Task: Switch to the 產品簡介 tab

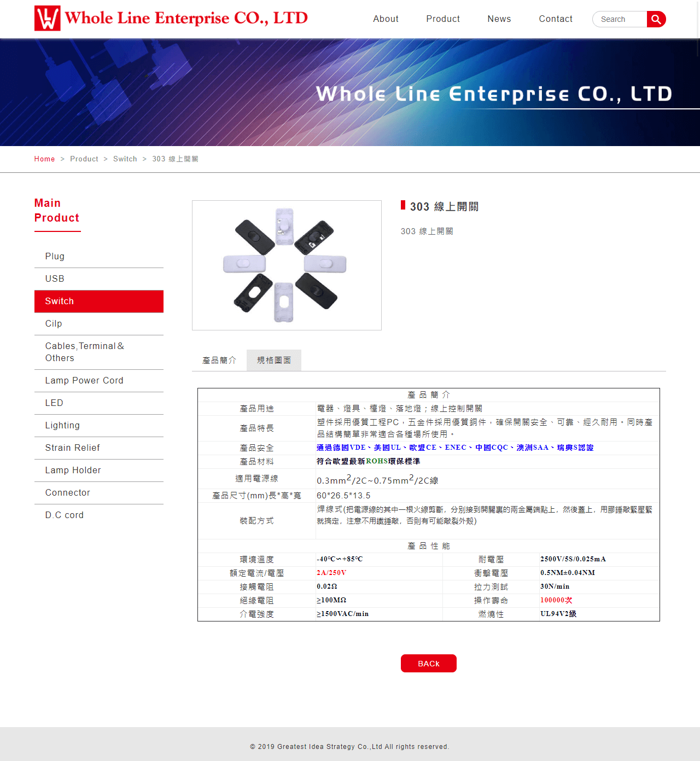Action: click(x=219, y=360)
